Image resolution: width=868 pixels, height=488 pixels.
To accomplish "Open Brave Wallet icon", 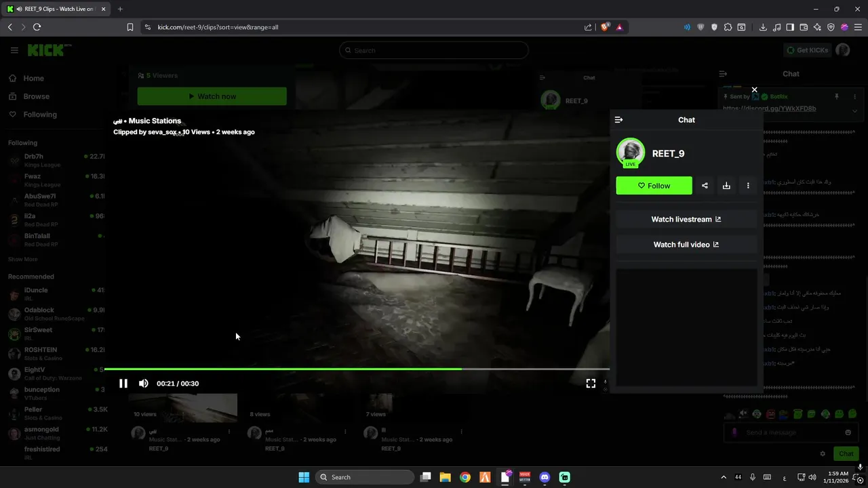I will click(804, 27).
